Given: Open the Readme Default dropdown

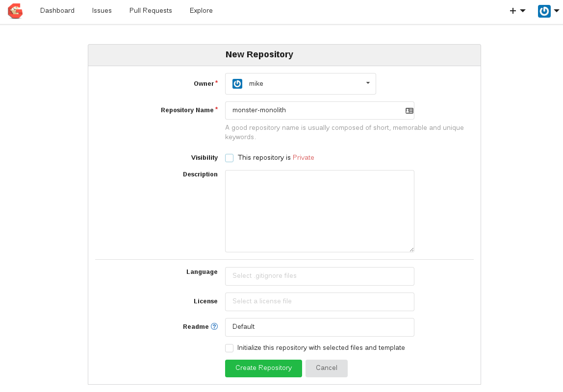Looking at the screenshot, I should (x=319, y=327).
